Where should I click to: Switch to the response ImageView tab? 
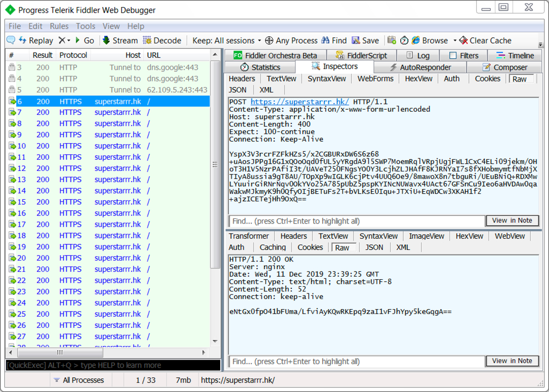(427, 236)
